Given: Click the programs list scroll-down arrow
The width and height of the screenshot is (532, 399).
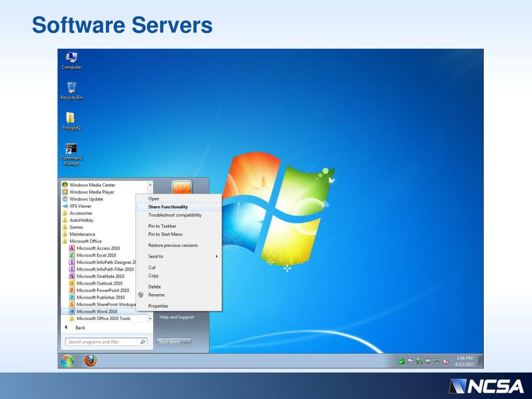Looking at the screenshot, I should point(150,319).
